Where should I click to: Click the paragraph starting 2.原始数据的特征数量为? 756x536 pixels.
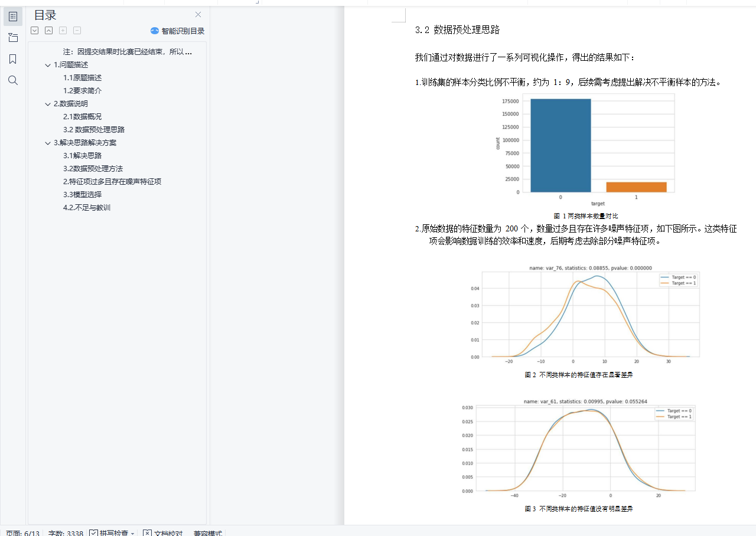coord(576,235)
